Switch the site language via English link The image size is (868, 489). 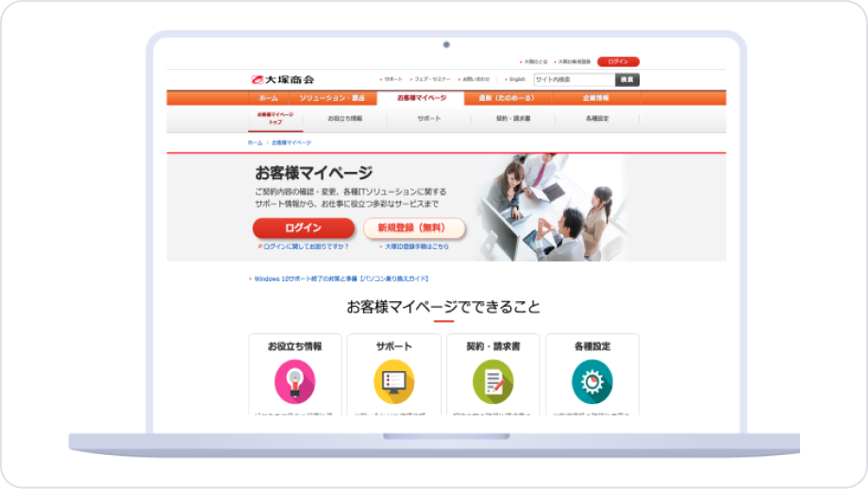click(517, 79)
